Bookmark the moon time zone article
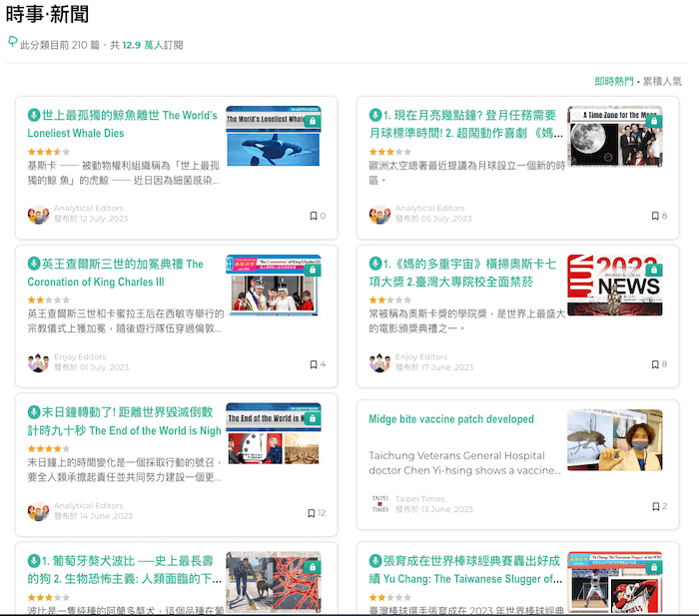This screenshot has height=616, width=699. coord(655,216)
